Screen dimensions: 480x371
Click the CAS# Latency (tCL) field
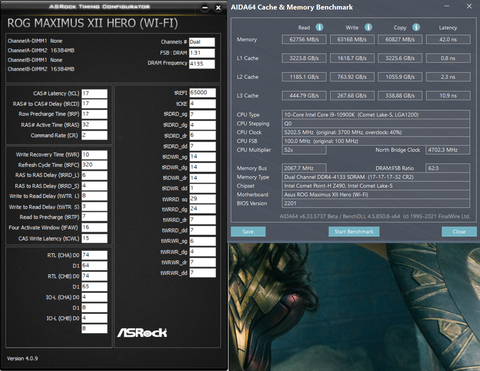(x=94, y=93)
